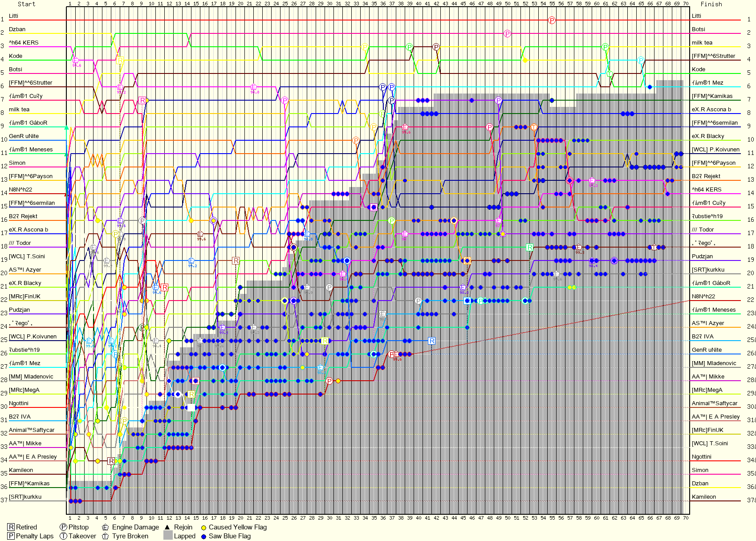Select 'milk tea' in the Start list
This screenshot has height=541, width=756.
[x=19, y=109]
